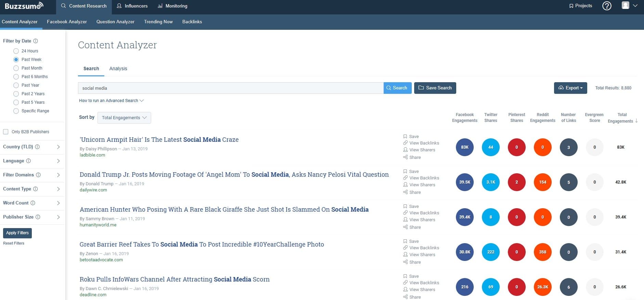
Task: Click Twitter shares 3.1K circle for Trump Jr. article
Action: pos(491,182)
